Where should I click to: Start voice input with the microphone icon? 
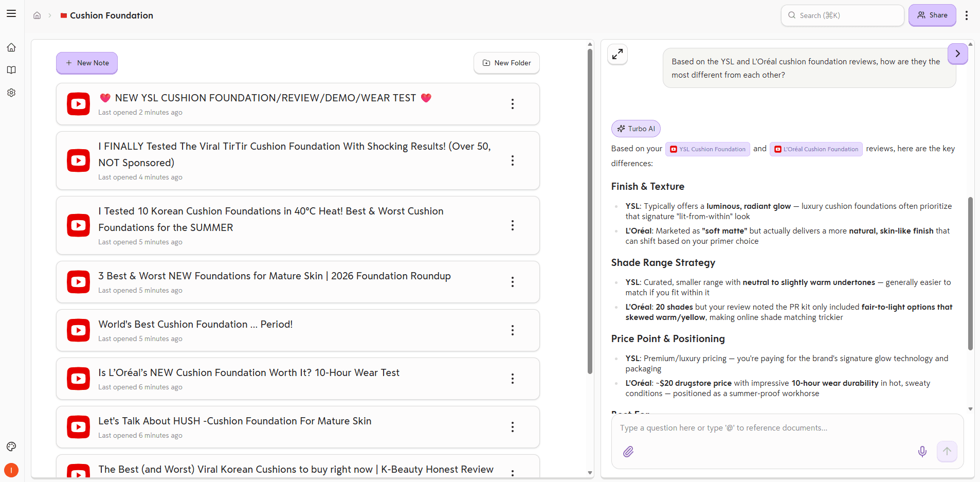coord(922,452)
